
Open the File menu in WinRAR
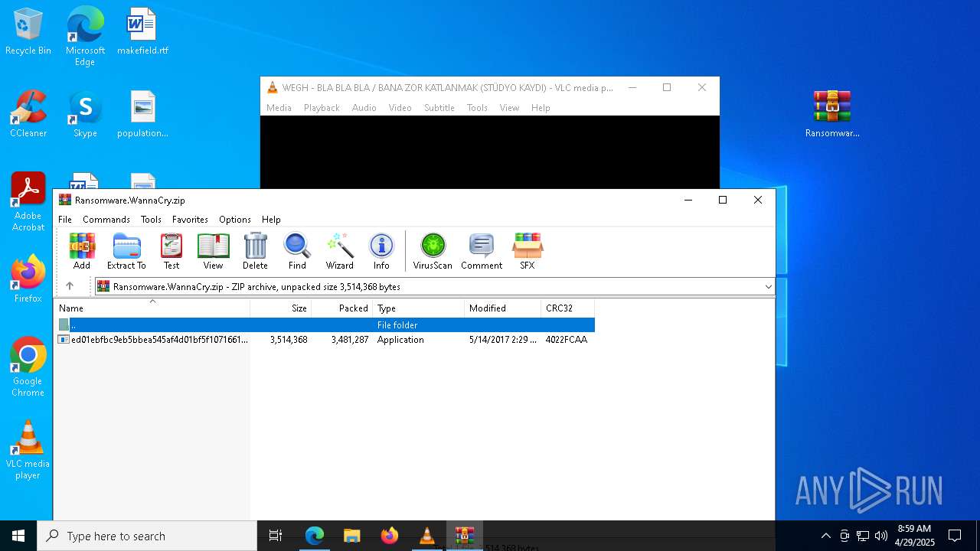65,220
